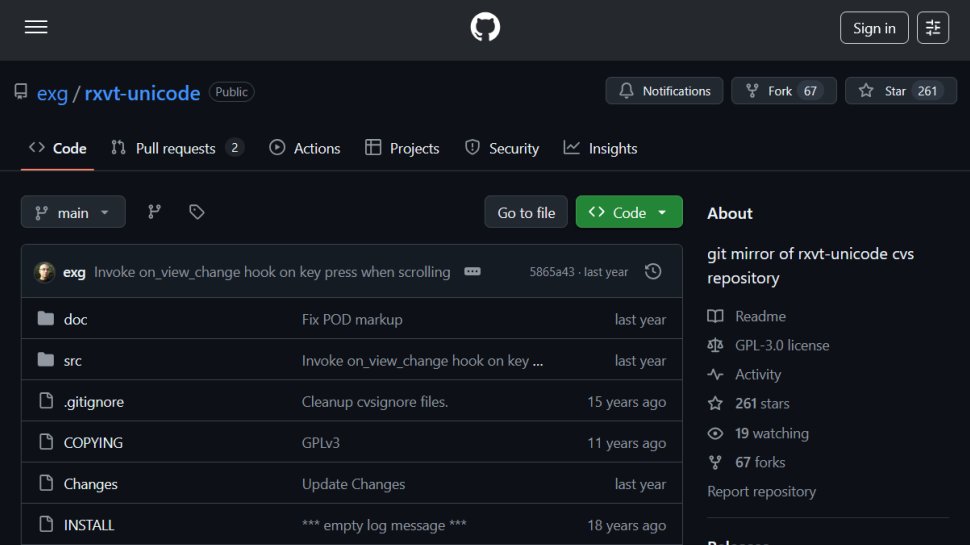Open GPLv3 commit message
The image size is (970, 545).
pyautogui.click(x=320, y=443)
